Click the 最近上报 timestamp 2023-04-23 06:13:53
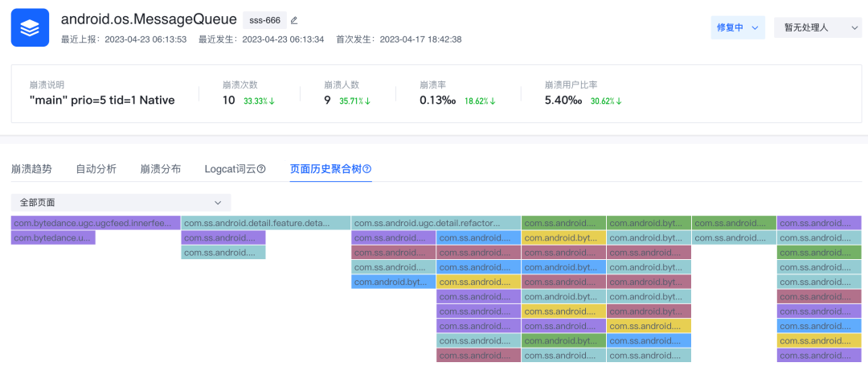 pyautogui.click(x=145, y=39)
